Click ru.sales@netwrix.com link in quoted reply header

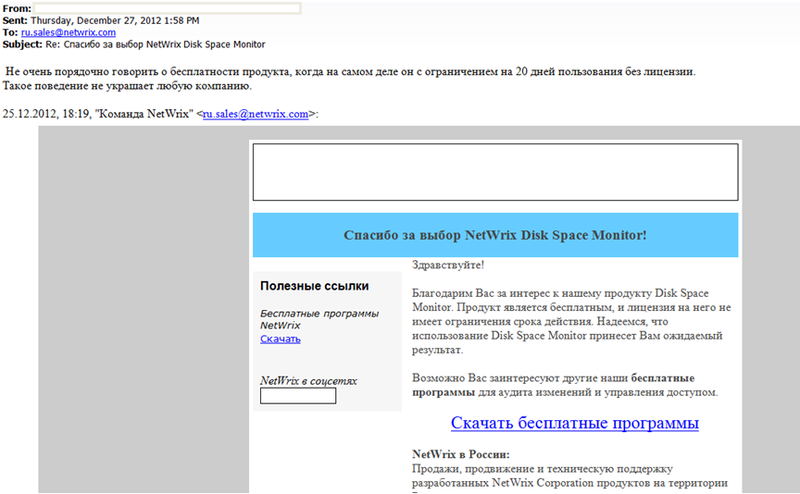click(x=256, y=114)
